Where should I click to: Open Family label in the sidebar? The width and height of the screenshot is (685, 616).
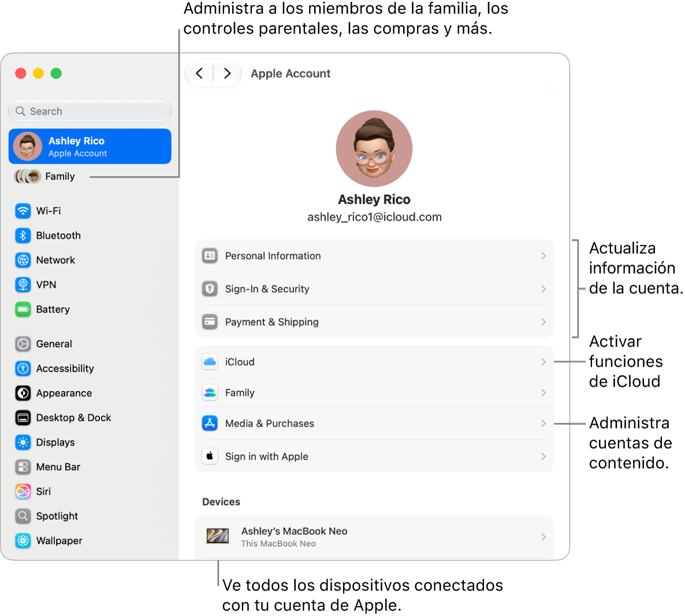tap(60, 177)
